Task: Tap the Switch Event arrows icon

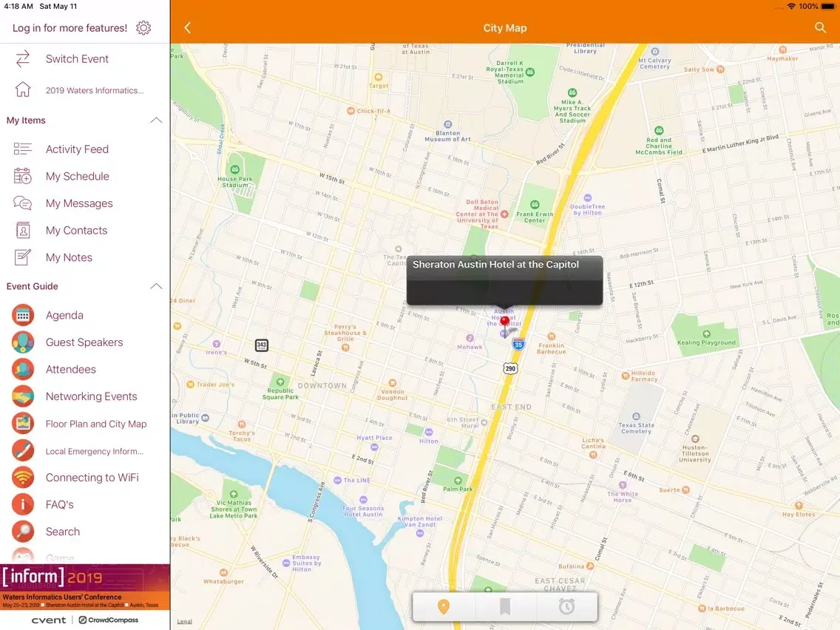Action: click(x=22, y=59)
